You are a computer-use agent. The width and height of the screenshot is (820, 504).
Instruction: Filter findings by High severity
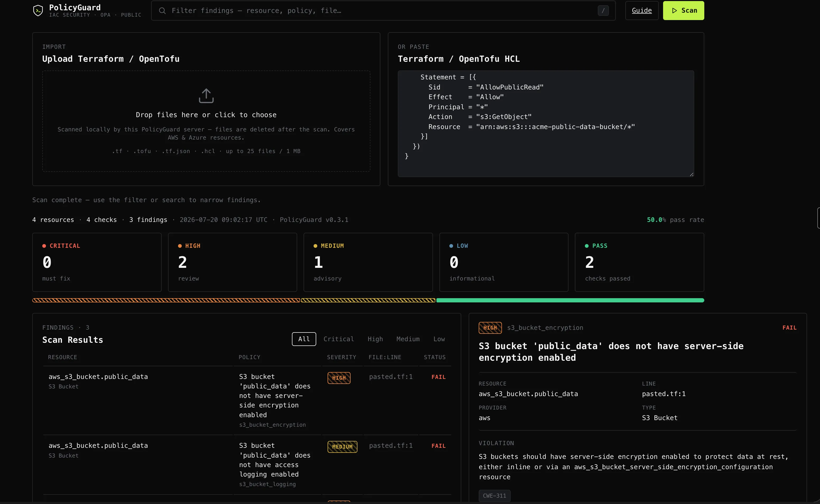coord(375,339)
